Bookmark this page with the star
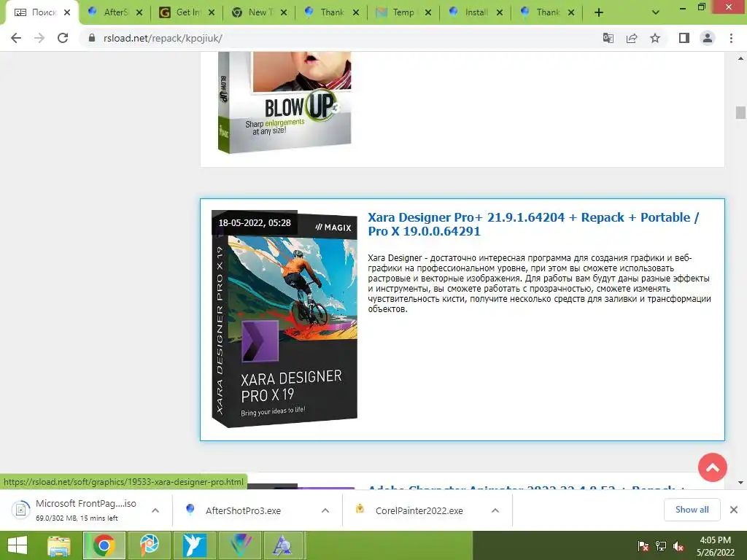 [x=656, y=38]
